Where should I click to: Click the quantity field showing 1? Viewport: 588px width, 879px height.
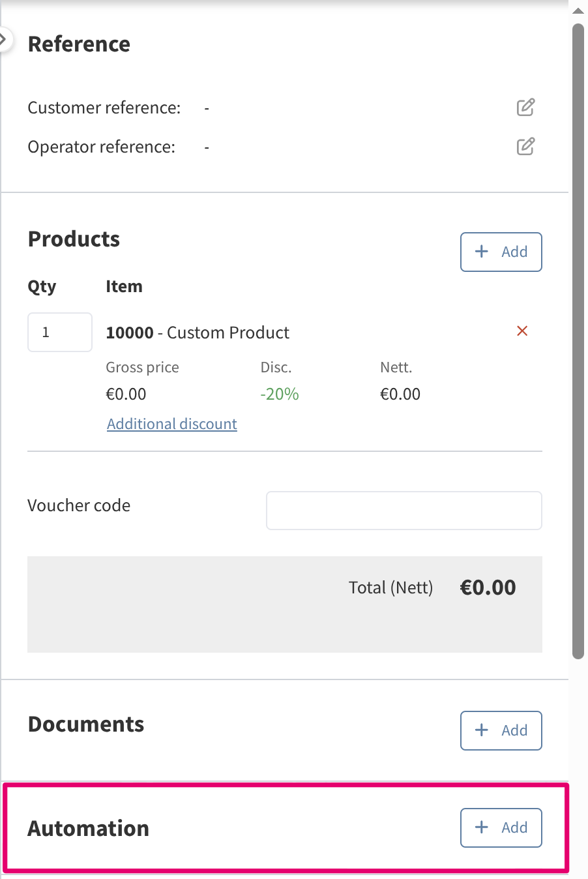[x=60, y=333]
